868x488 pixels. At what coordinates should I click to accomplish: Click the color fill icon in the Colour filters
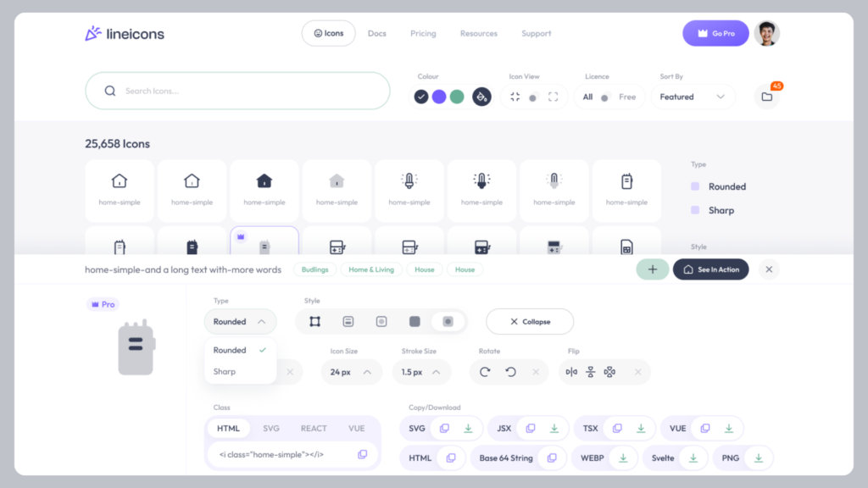480,96
